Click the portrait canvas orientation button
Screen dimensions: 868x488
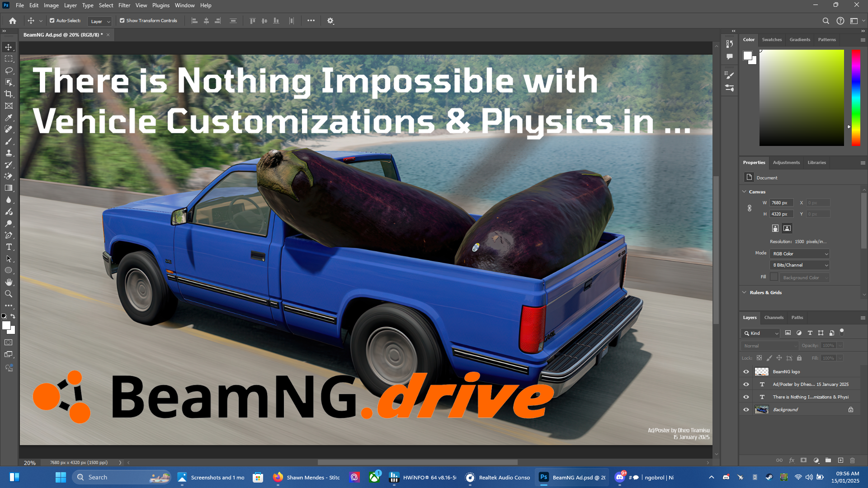[775, 228]
